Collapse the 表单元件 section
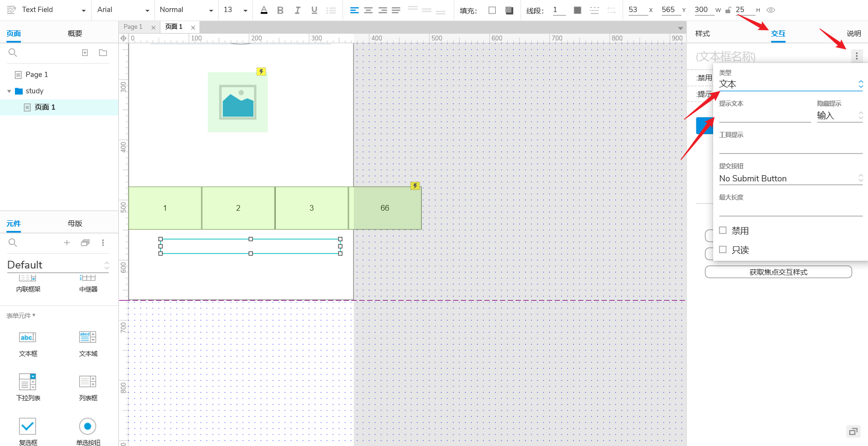This screenshot has height=446, width=868. 21,316
